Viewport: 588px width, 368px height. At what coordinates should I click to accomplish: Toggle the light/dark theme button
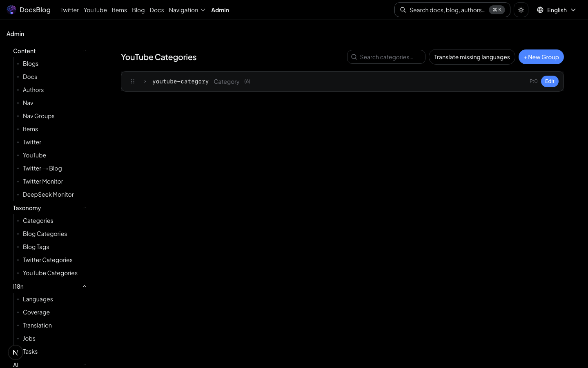point(521,10)
